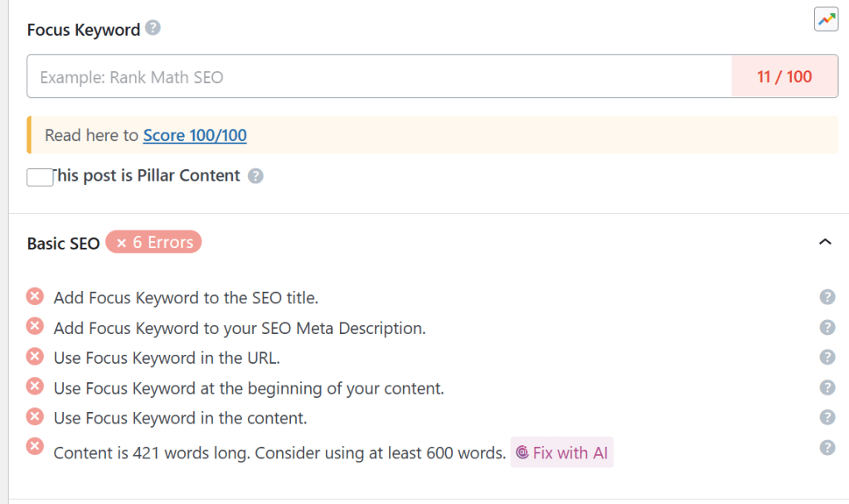Open help for SEO title keyword test
Screen dimensions: 849x504
[827, 298]
